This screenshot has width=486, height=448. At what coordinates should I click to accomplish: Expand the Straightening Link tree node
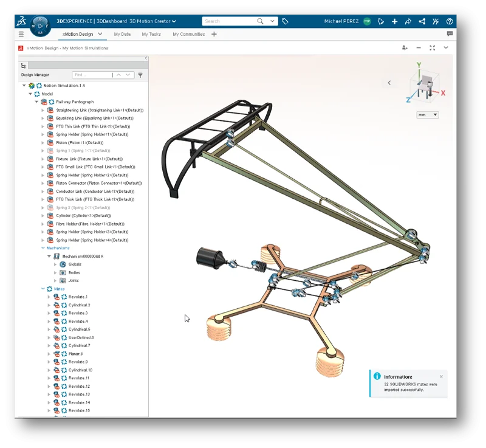43,110
